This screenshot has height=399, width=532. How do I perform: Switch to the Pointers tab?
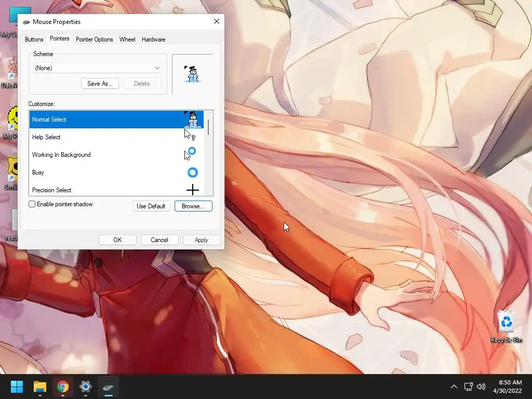(59, 38)
